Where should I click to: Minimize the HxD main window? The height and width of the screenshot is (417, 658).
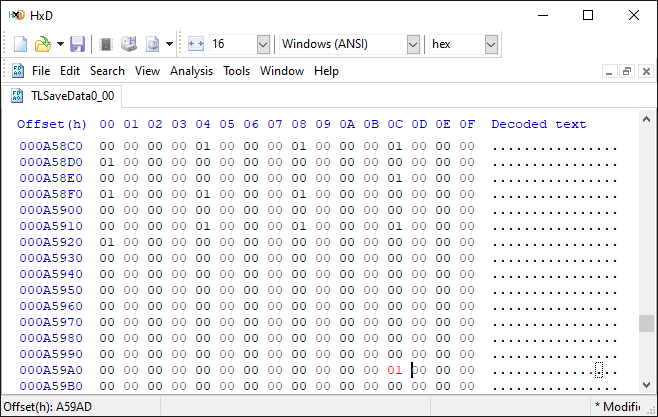[543, 16]
